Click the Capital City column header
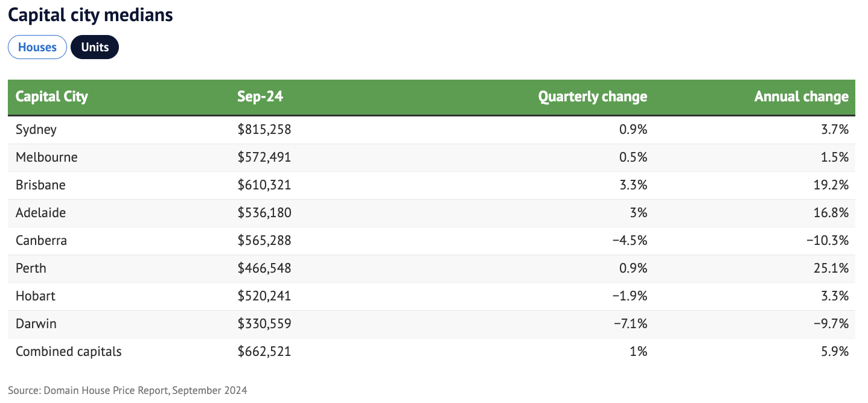 (x=52, y=97)
